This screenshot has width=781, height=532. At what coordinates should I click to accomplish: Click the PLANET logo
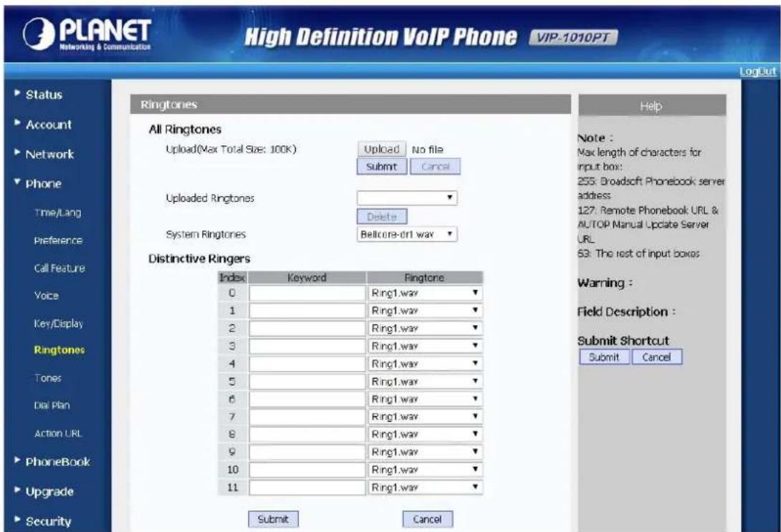(87, 34)
